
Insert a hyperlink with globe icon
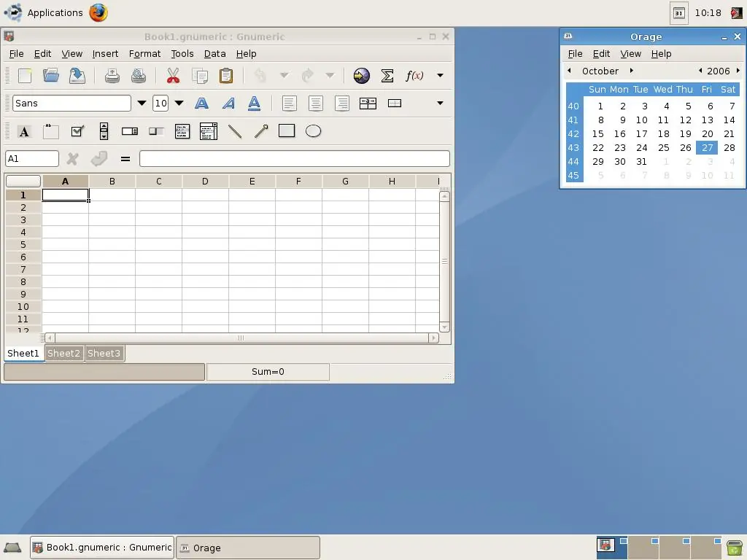362,76
